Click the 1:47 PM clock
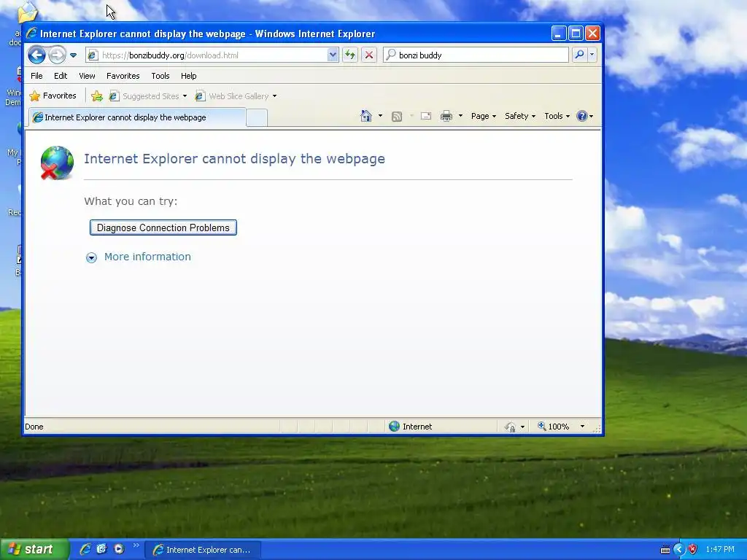The width and height of the screenshot is (747, 560). point(720,550)
